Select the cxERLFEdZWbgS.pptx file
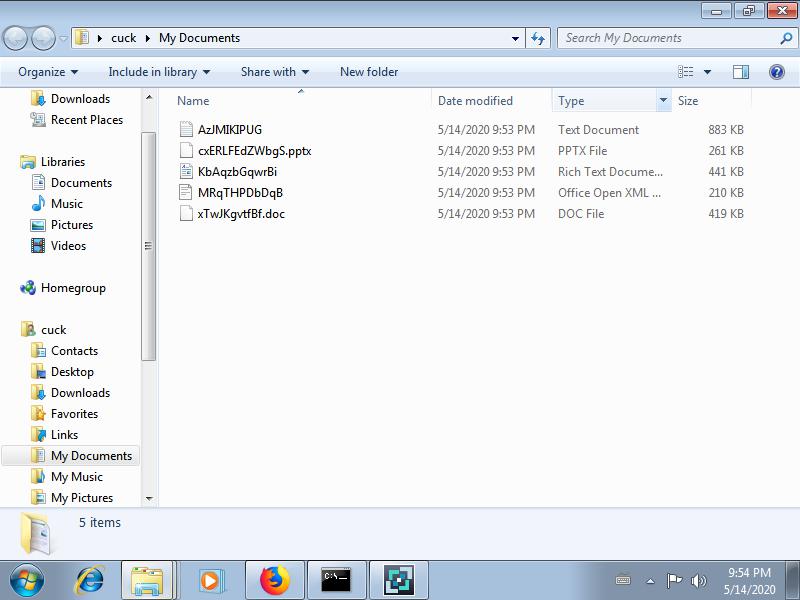This screenshot has width=800, height=600. 254,151
